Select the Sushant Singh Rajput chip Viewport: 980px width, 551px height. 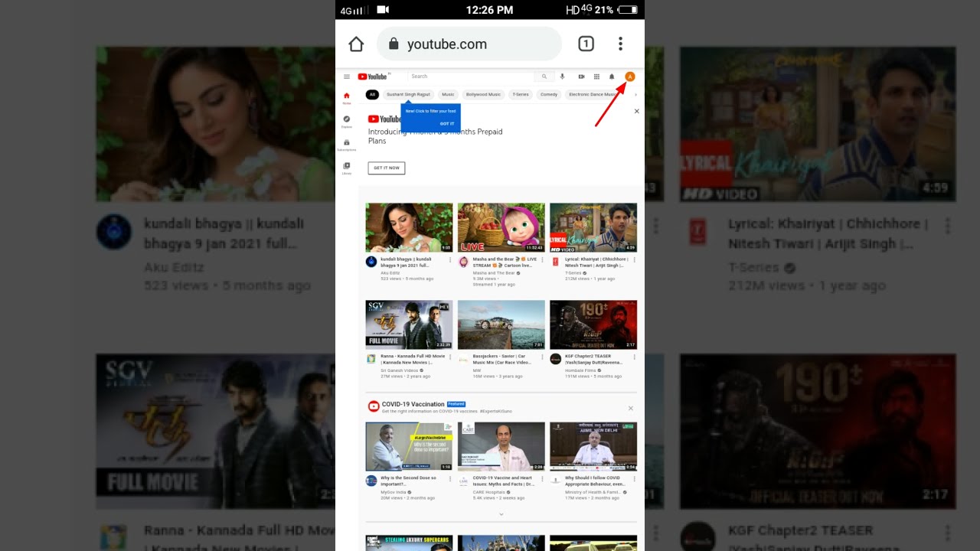pyautogui.click(x=408, y=95)
